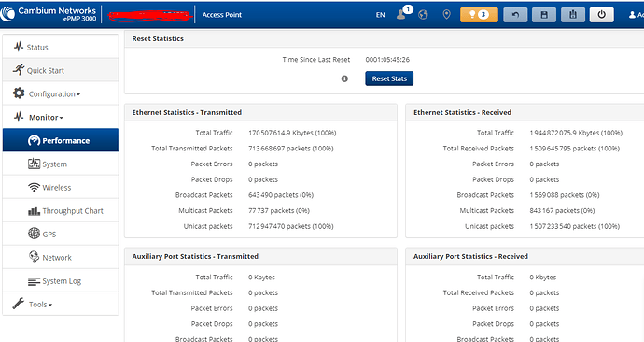Click the Reset Stats button
The height and width of the screenshot is (342, 644).
[x=389, y=78]
